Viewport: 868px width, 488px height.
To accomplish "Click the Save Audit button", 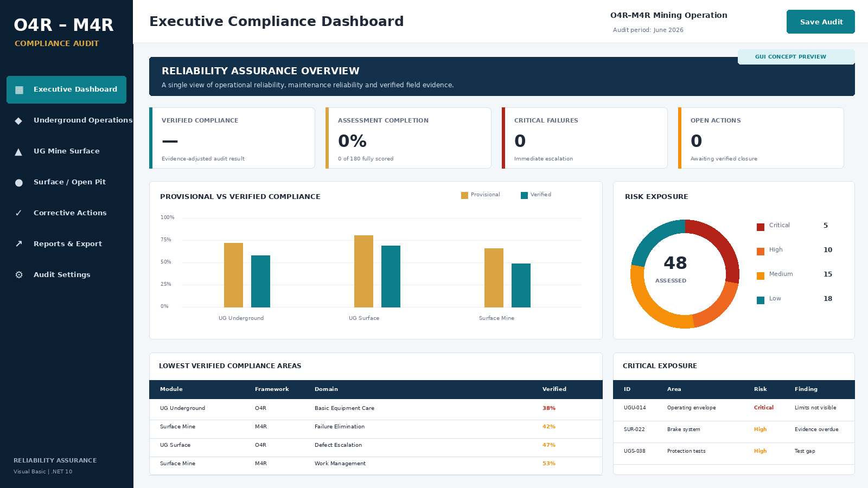I will (821, 22).
